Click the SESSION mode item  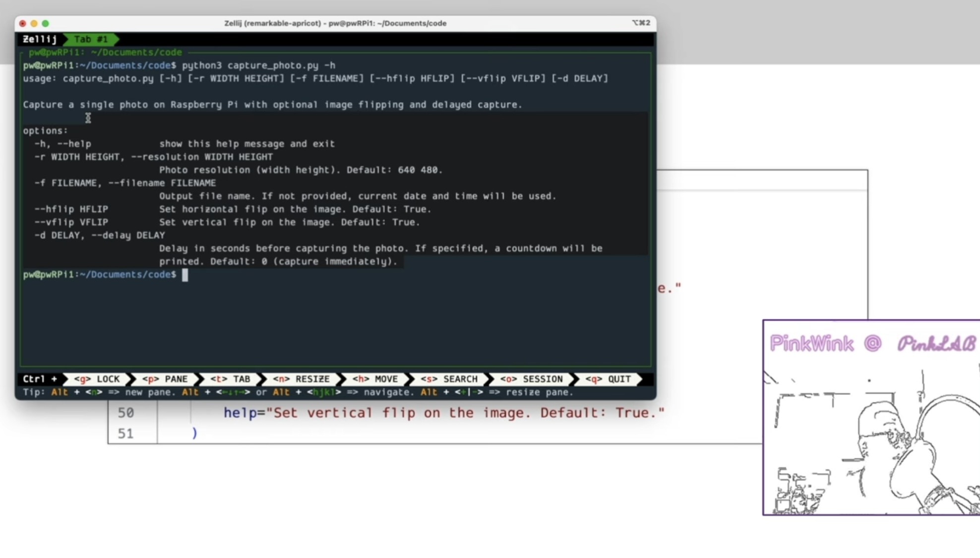click(x=531, y=379)
